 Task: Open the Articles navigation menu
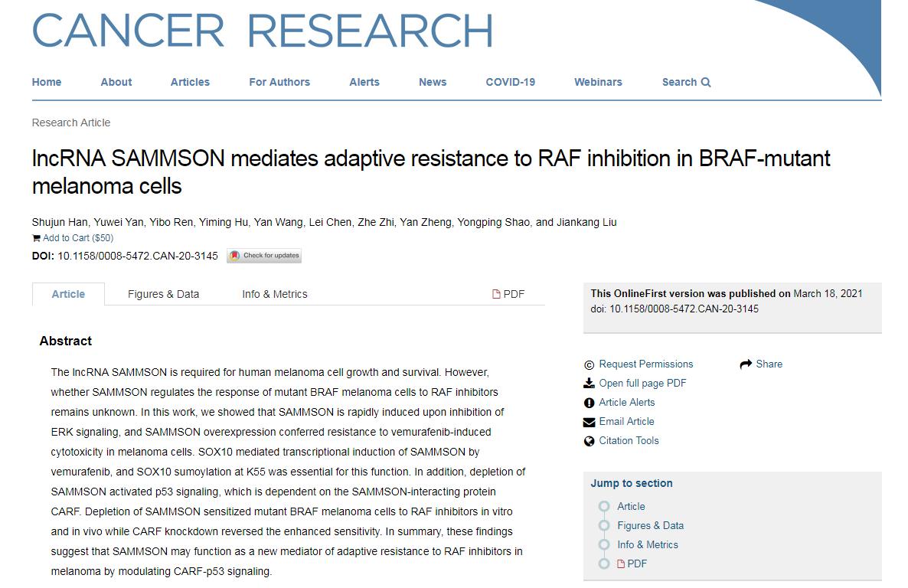click(190, 82)
